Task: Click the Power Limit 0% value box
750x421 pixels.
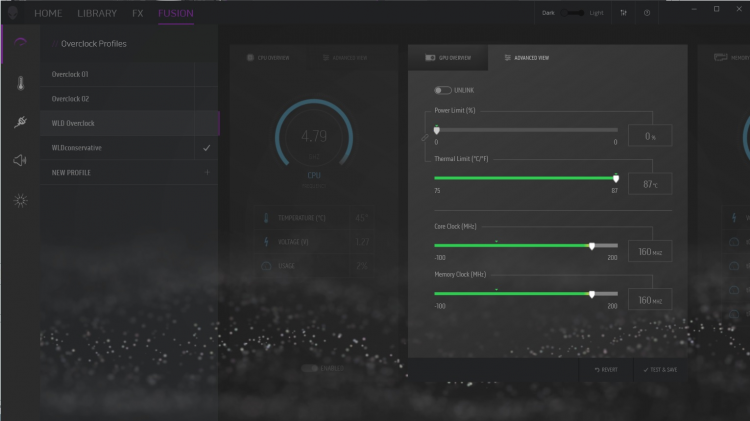Action: 650,136
